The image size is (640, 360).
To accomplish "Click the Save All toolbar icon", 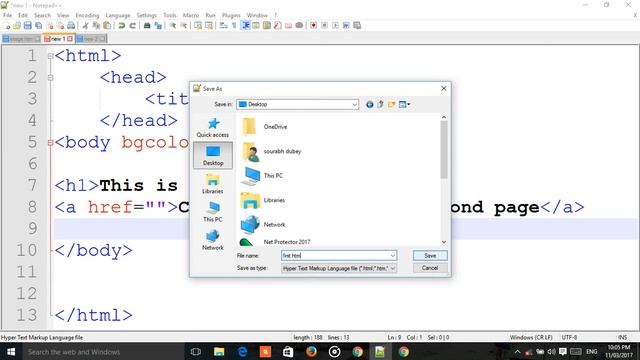I will click(x=38, y=26).
